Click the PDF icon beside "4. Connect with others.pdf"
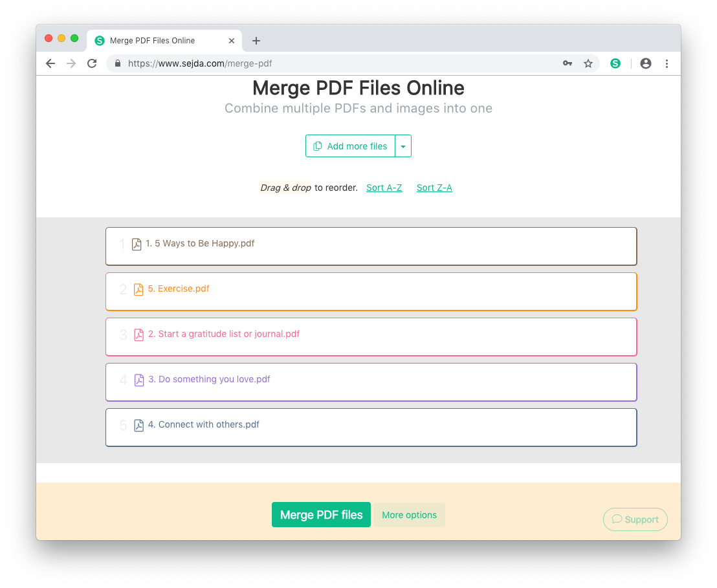 click(138, 425)
